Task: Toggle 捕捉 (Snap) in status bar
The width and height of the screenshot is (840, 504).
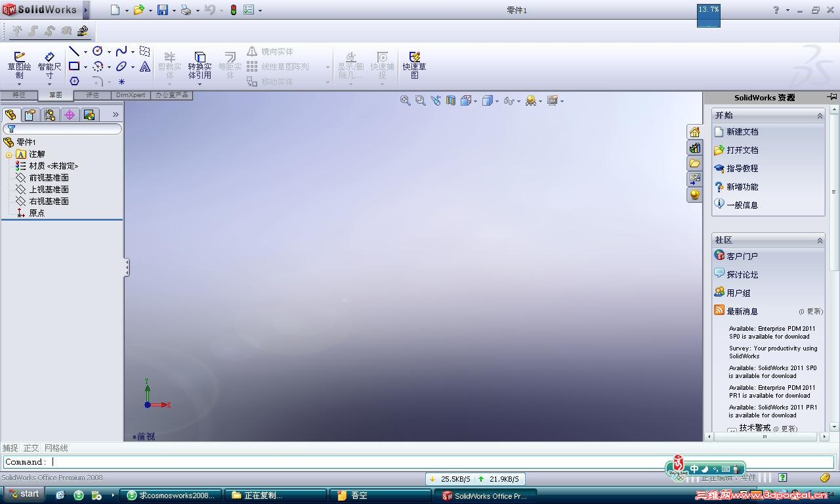Action: [x=10, y=448]
